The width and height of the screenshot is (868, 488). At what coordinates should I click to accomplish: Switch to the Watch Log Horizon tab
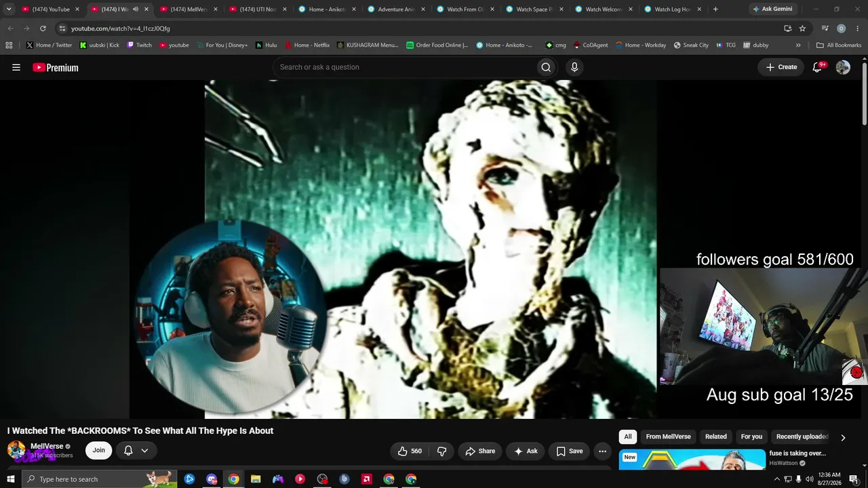coord(672,9)
